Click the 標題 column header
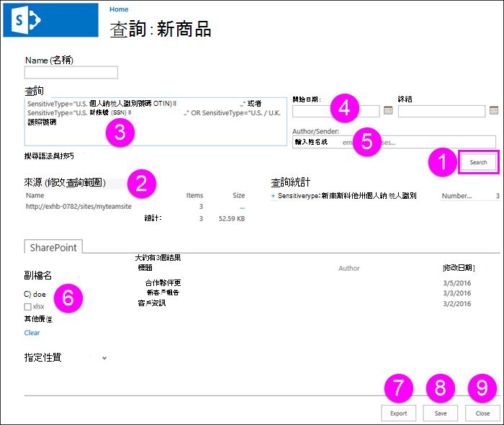504x425 pixels. [145, 267]
